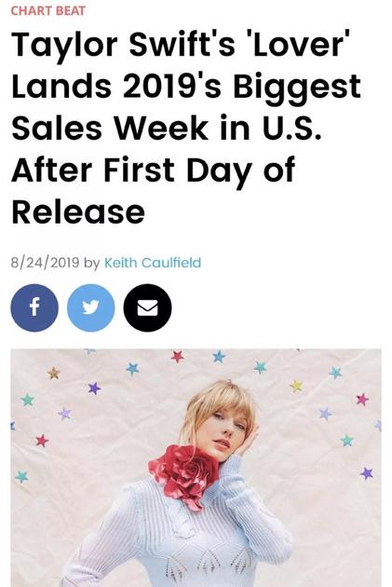Open author Keith Caulfield's page
Viewport: 392px width, 587px height.
point(153,263)
